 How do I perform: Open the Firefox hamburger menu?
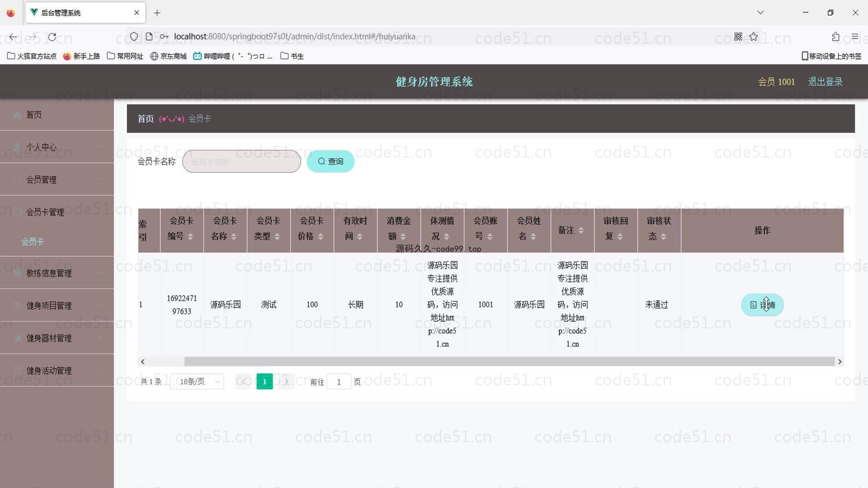pyautogui.click(x=855, y=37)
